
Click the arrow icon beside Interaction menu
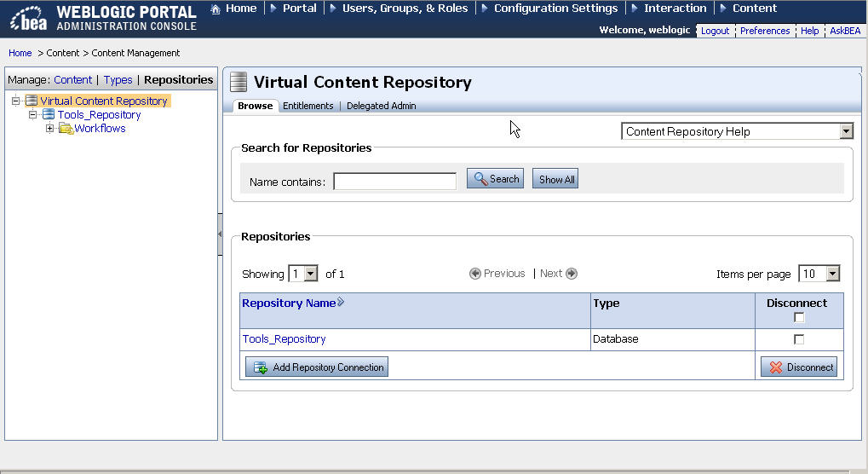coord(635,9)
